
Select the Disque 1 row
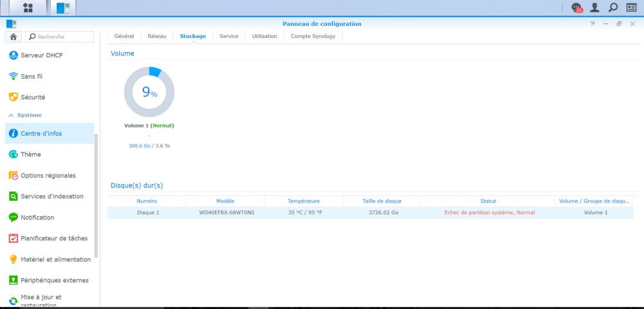pos(370,212)
